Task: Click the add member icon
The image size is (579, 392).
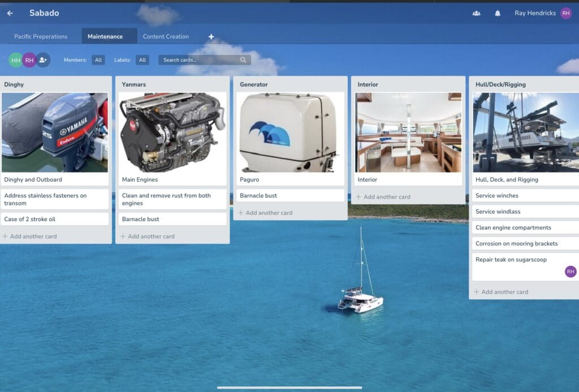Action: tap(43, 60)
